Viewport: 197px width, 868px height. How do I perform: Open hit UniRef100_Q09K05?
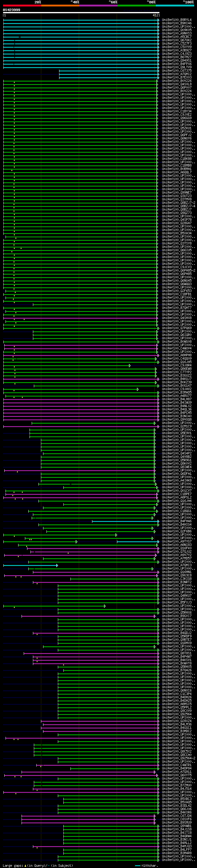point(177,30)
